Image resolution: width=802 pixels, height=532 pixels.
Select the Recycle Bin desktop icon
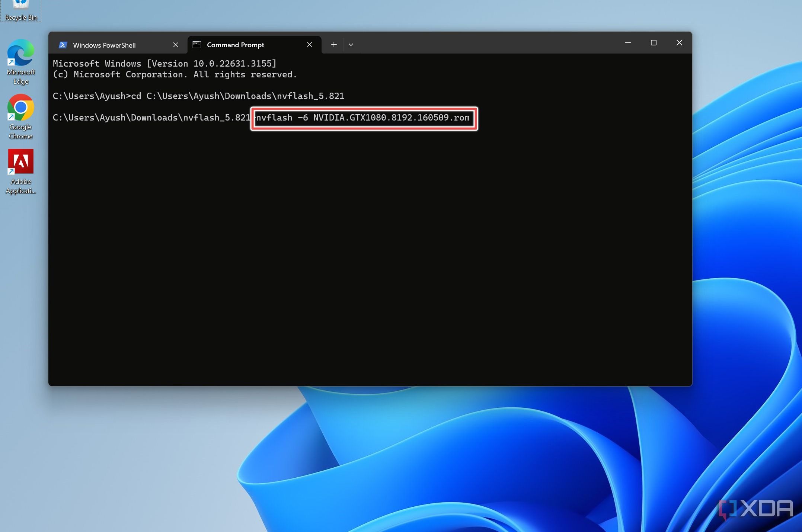click(21, 11)
